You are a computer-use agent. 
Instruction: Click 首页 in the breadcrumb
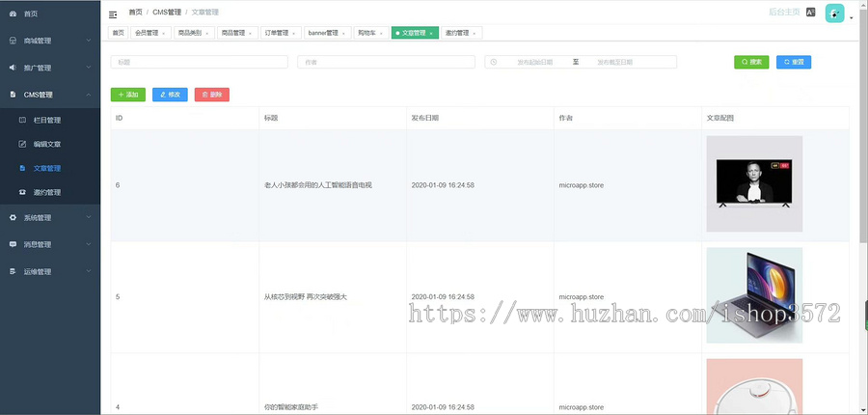tap(135, 13)
